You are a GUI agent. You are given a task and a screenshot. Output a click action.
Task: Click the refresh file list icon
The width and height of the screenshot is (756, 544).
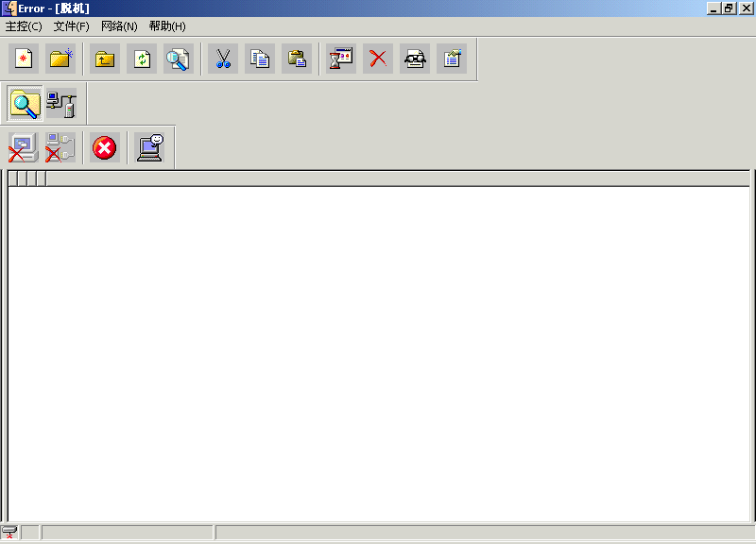pyautogui.click(x=141, y=59)
